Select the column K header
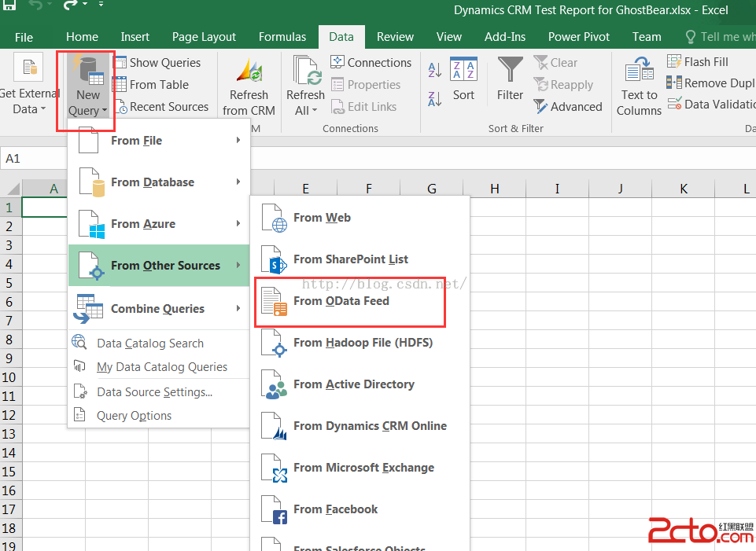Viewport: 756px width, 551px height. click(x=683, y=189)
